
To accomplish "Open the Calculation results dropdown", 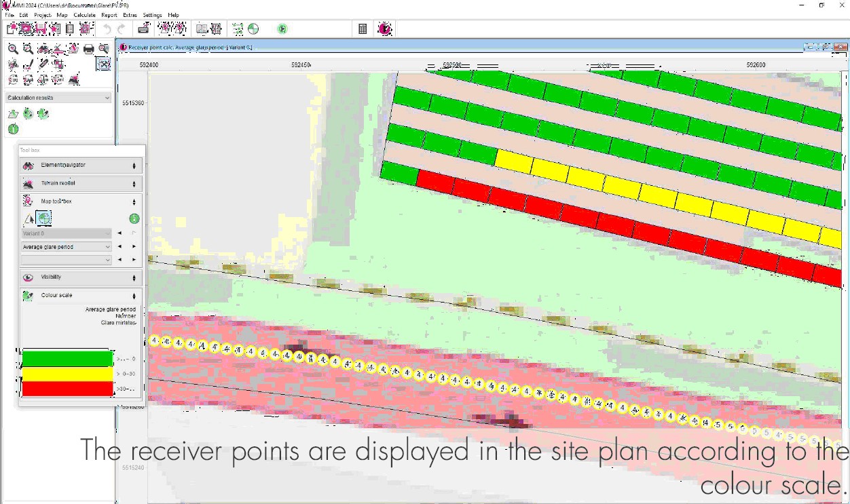I will 58,98.
